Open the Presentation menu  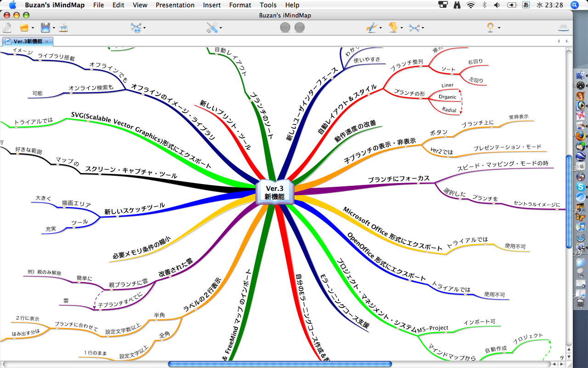pos(175,5)
